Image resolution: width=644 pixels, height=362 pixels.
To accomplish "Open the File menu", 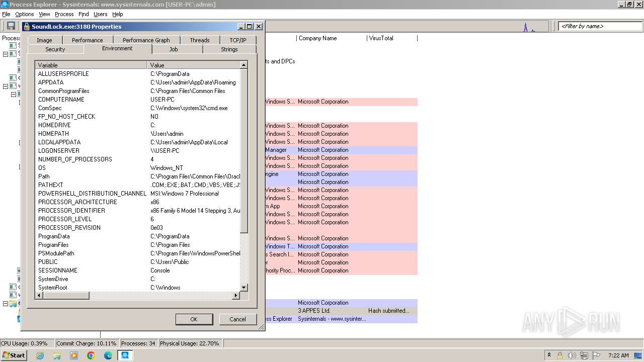I will coord(6,14).
